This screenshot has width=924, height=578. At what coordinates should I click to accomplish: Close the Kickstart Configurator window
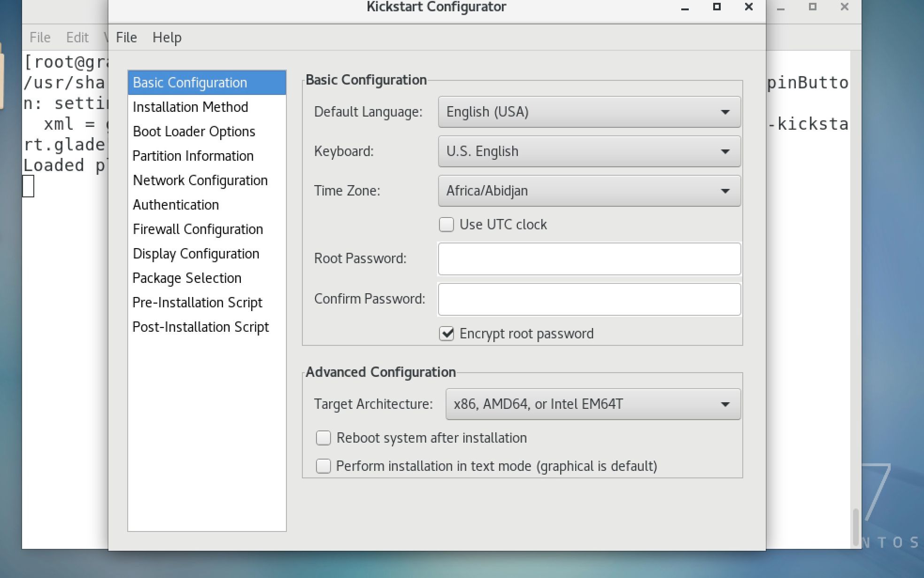(x=749, y=7)
